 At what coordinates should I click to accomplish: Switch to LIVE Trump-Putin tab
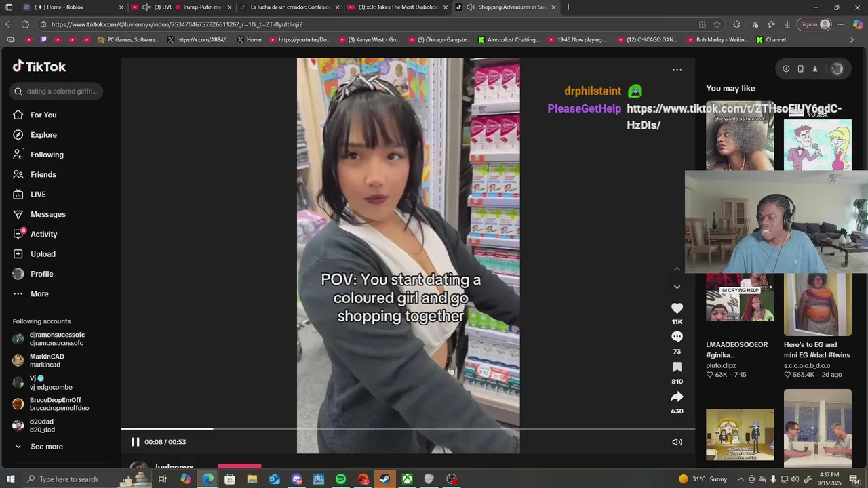180,7
